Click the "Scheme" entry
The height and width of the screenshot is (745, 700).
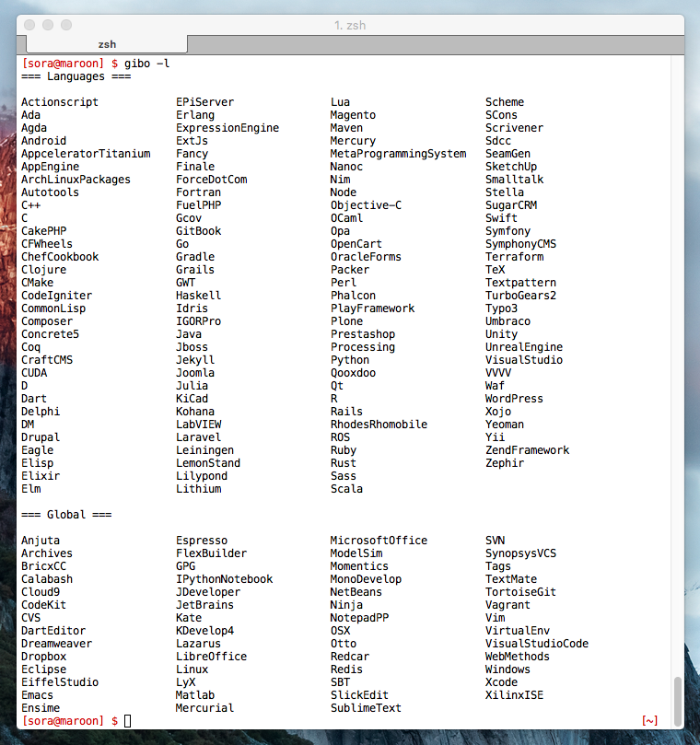pos(505,102)
